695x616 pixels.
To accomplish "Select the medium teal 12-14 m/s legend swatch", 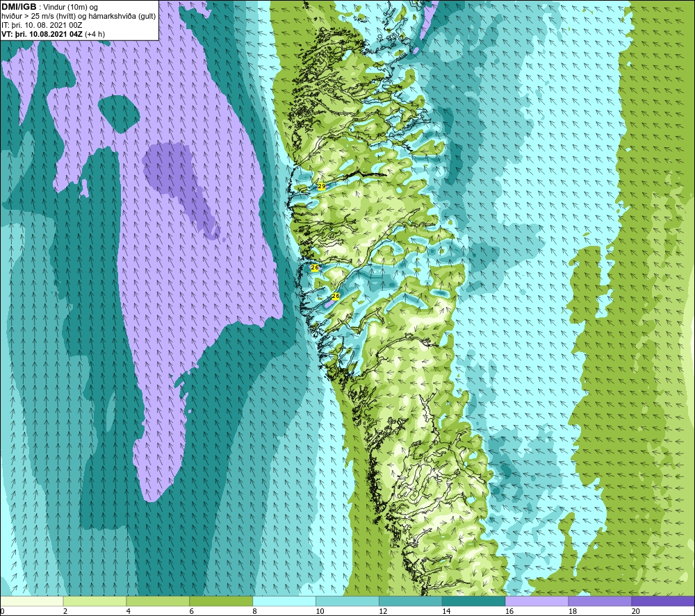I will click(x=411, y=601).
